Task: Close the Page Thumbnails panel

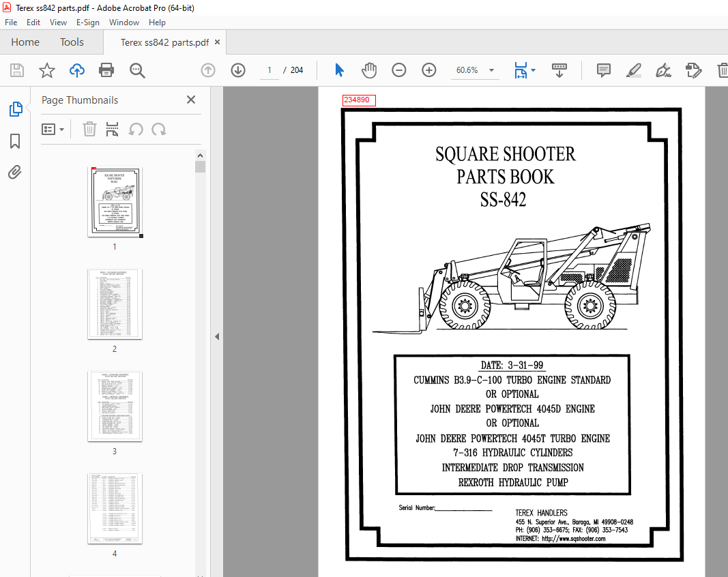Action: (191, 100)
